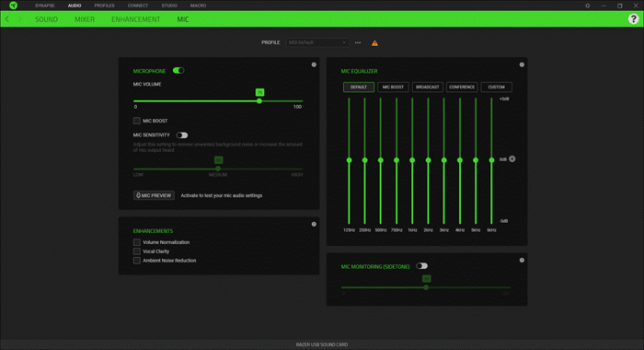
Task: Open the help question mark icon
Action: click(633, 19)
